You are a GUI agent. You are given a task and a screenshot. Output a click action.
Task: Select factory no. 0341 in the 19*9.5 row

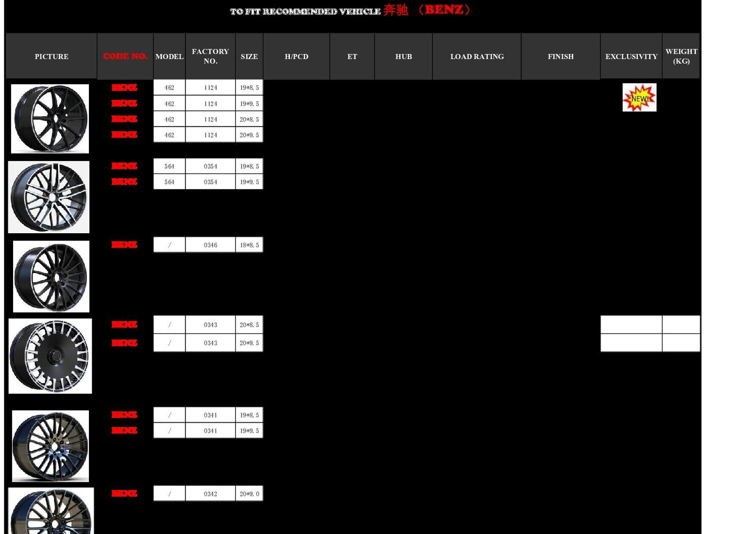coord(210,431)
